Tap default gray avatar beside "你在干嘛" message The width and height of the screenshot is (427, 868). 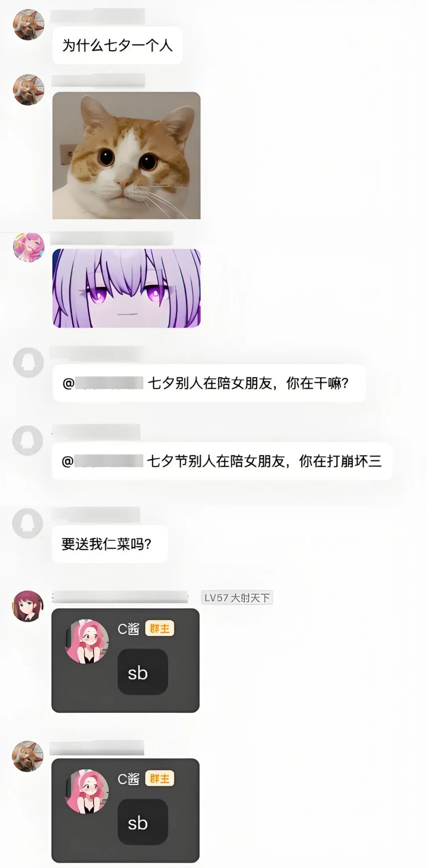28,362
